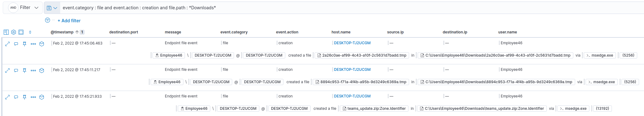Open DESKTOP-TJ2UCGM host link in 17:45:11.217 row
Screen dimensions: 644x116
click(352, 70)
